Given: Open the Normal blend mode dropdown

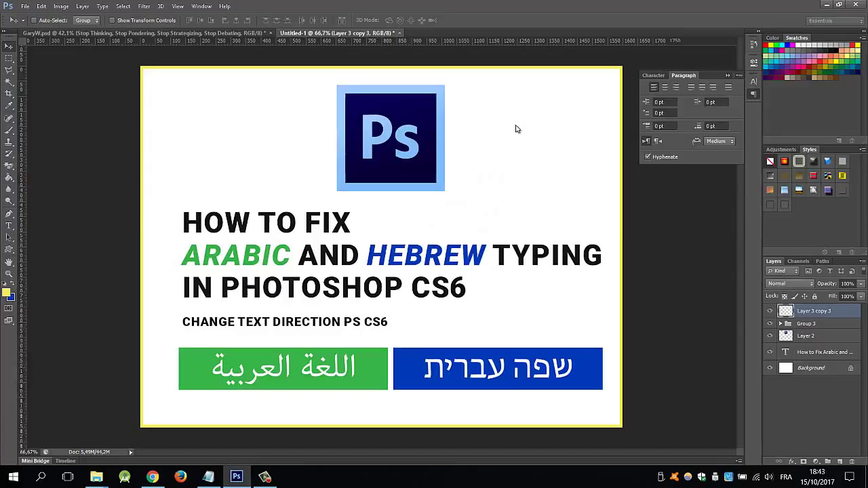Looking at the screenshot, I should click(x=789, y=283).
